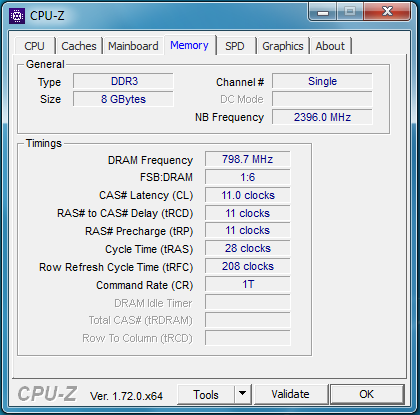420x415 pixels.
Task: Minimize the CPU-Z window
Action: 323,12
